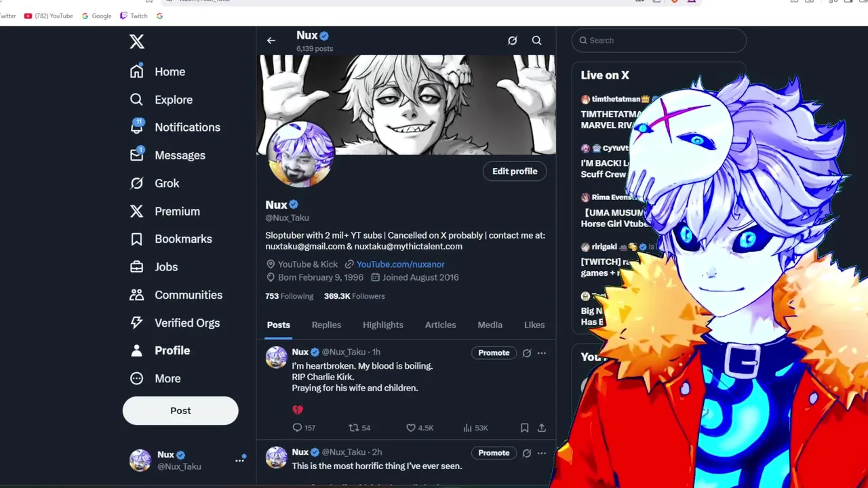Click the Post button in the sidebar
Image resolution: width=868 pixels, height=488 pixels.
coord(180,411)
